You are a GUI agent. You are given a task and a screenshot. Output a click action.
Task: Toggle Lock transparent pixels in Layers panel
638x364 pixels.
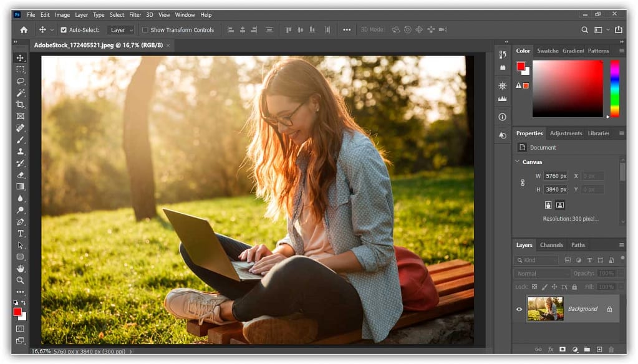point(534,287)
